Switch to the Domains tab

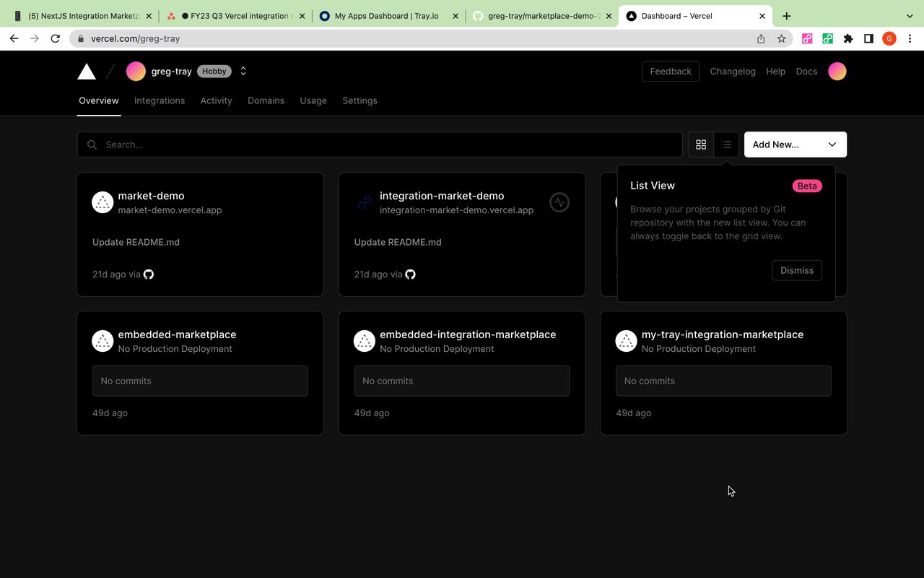[266, 100]
